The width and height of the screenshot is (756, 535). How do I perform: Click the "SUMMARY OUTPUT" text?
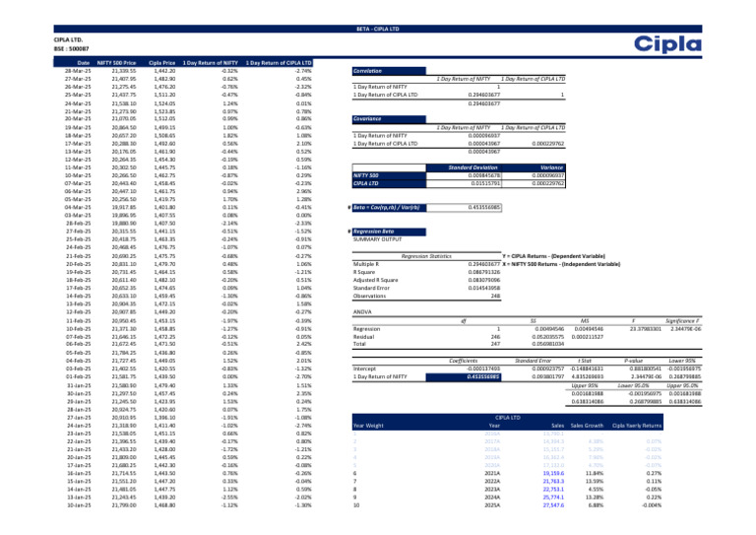point(377,239)
